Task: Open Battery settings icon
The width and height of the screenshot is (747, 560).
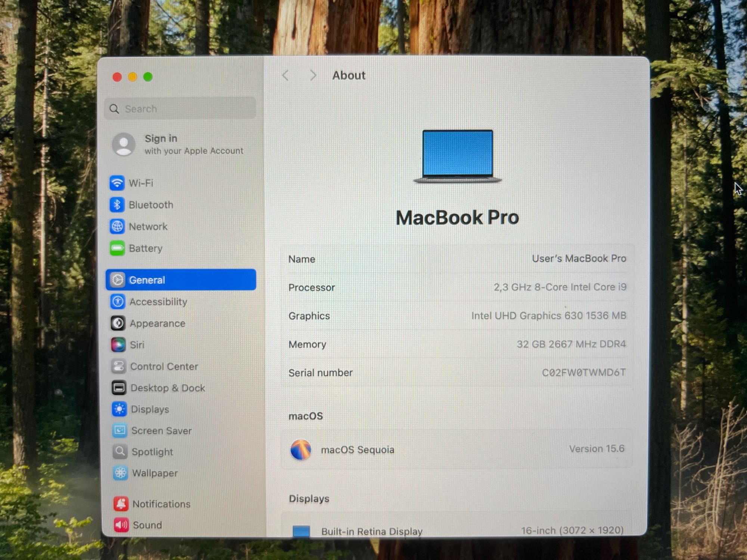Action: pyautogui.click(x=117, y=248)
